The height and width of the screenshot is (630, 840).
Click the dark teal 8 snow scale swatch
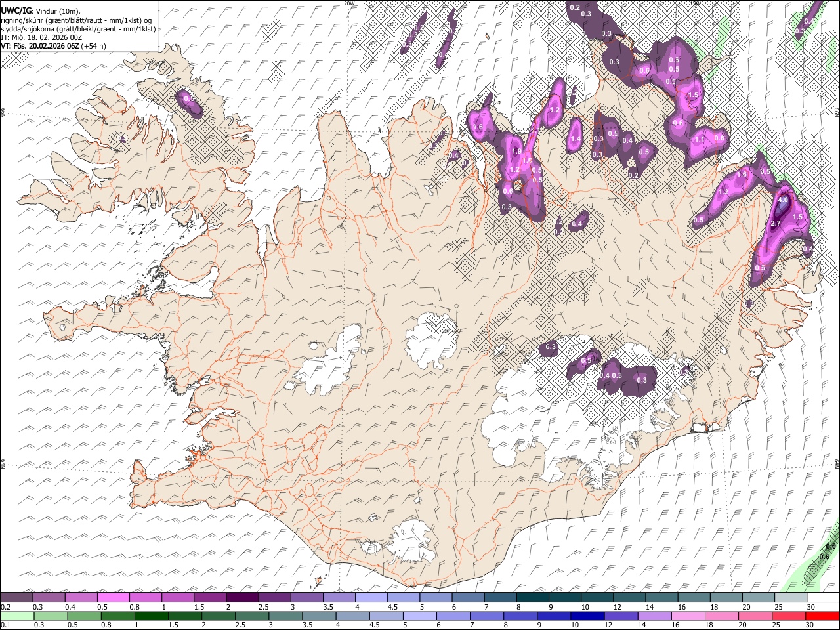532,598
